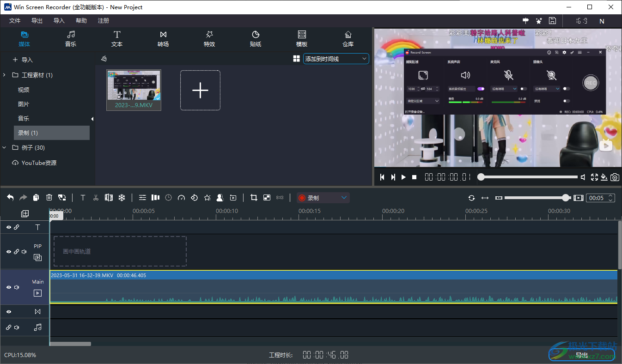Image resolution: width=622 pixels, height=364 pixels.
Task: Click the scissors split tool
Action: (96, 198)
